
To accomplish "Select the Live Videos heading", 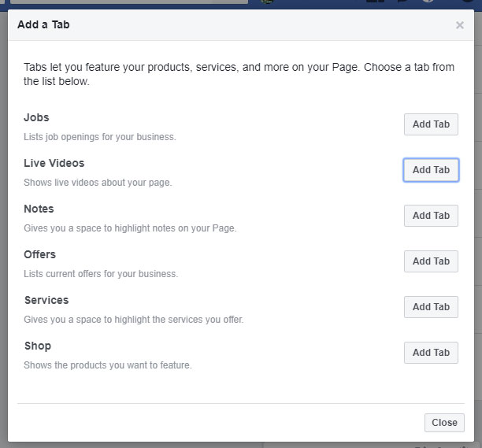I will 54,163.
